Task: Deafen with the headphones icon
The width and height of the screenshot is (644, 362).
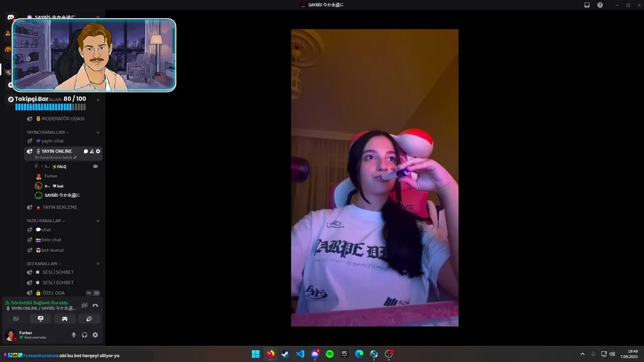Action: pyautogui.click(x=85, y=335)
